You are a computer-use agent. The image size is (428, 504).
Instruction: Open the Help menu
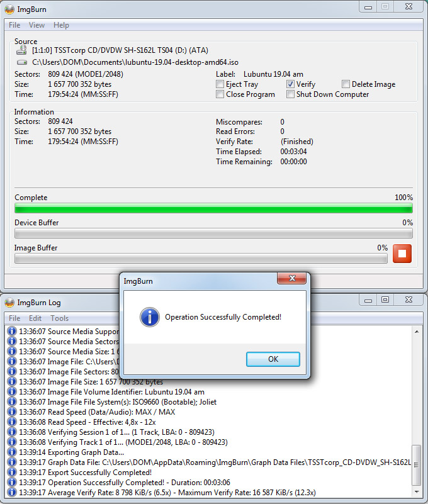(61, 25)
